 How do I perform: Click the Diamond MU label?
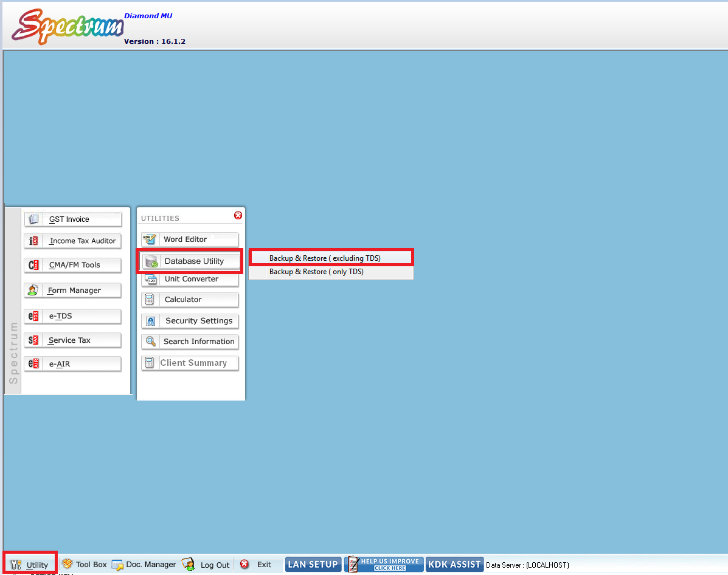(148, 16)
